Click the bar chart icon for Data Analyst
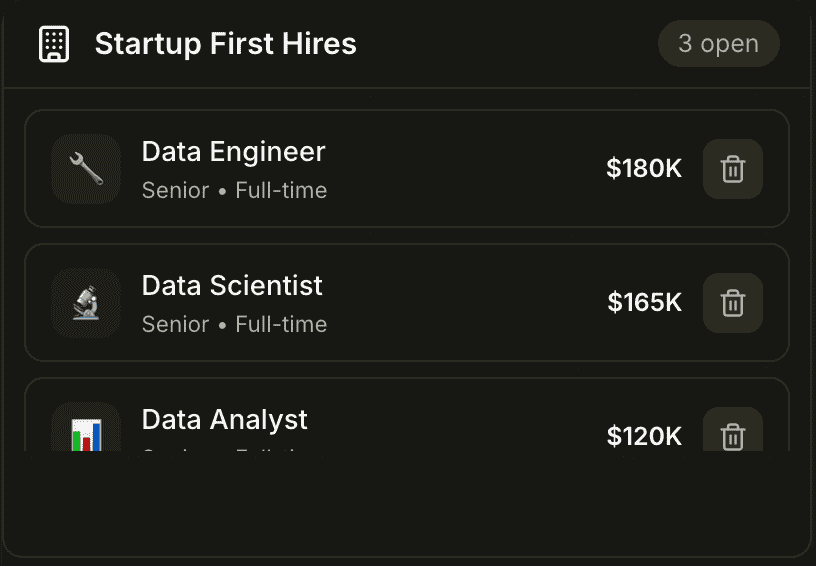 point(86,434)
